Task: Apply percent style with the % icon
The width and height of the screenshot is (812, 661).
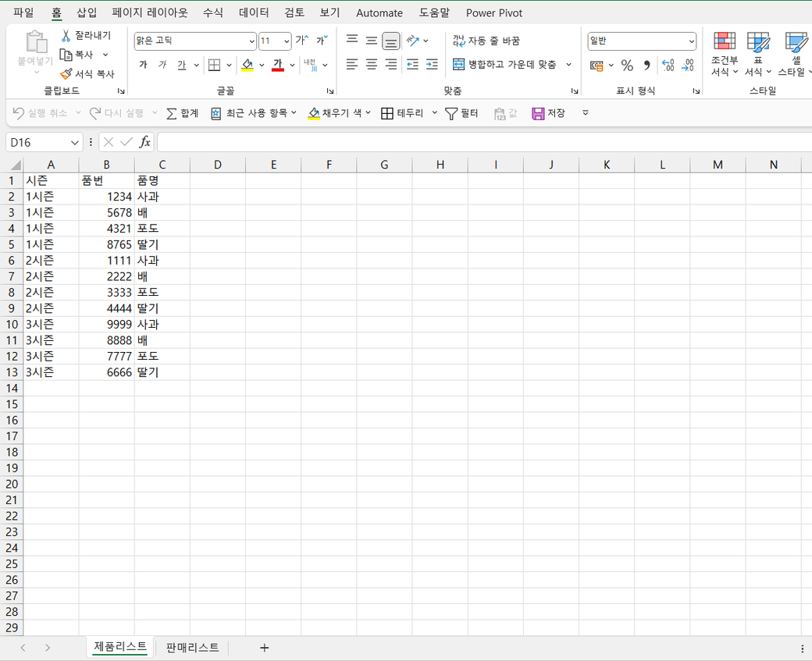Action: (x=627, y=66)
